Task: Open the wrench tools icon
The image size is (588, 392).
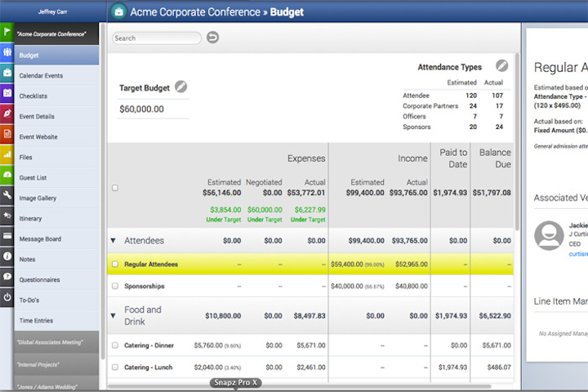Action: click(x=7, y=195)
